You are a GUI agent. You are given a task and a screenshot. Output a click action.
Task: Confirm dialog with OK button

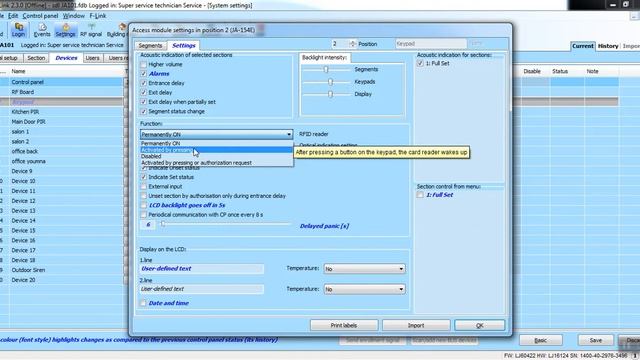[480, 325]
